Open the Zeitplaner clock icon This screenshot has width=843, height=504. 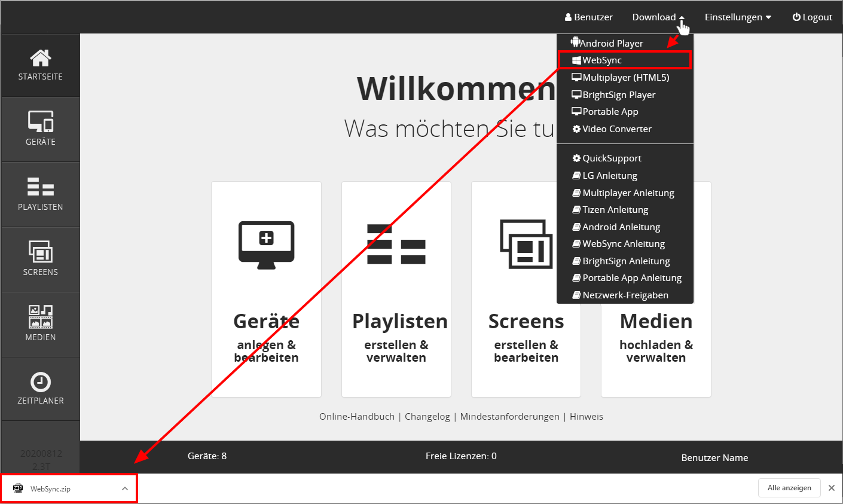40,382
